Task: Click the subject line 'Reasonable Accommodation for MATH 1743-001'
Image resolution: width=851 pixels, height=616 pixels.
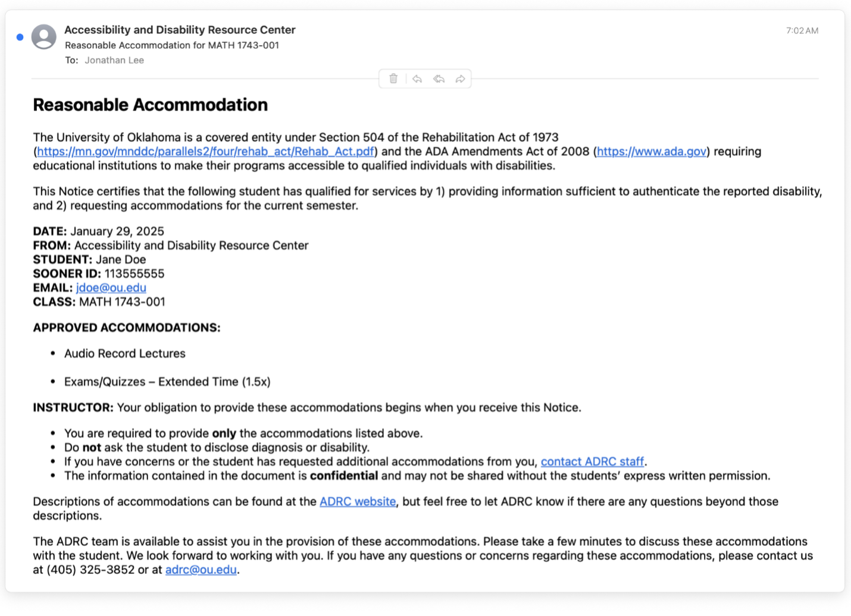Action: (172, 45)
